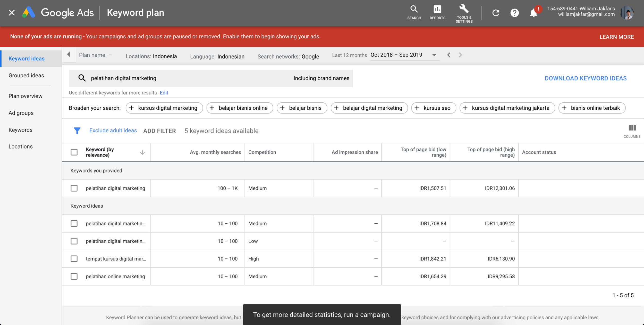Open the notifications bell icon

[x=533, y=13]
